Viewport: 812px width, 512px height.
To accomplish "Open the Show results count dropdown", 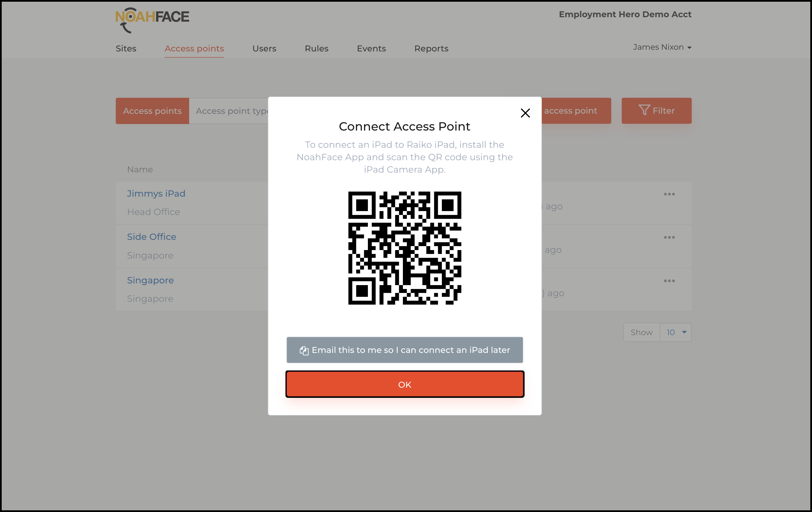I will 675,332.
